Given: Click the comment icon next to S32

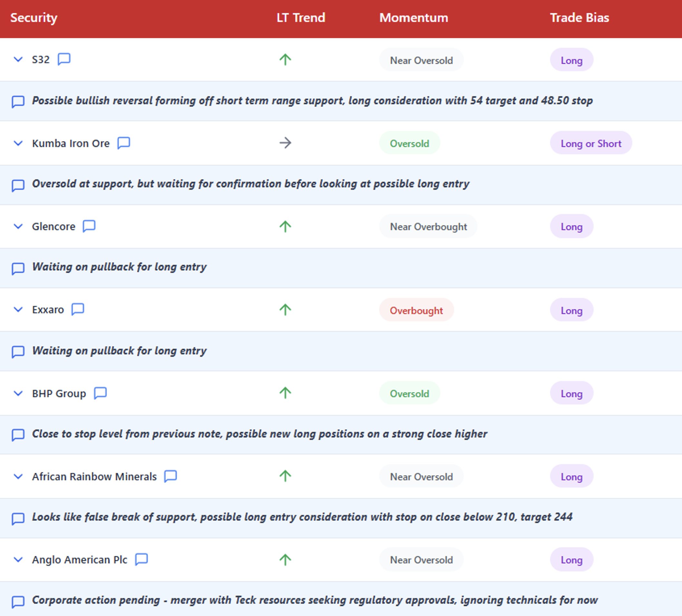Looking at the screenshot, I should point(64,59).
